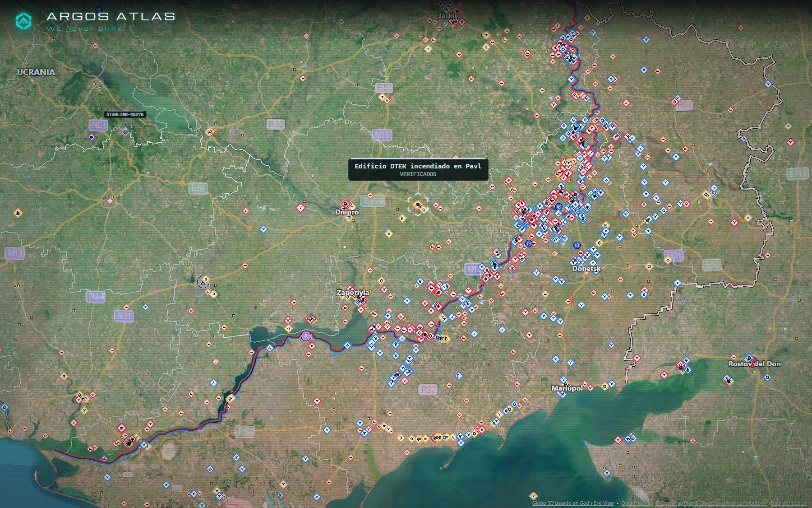The height and width of the screenshot is (508, 812).
Task: Open the orange marker at the bottom edge by the sea
Action: click(533, 496)
